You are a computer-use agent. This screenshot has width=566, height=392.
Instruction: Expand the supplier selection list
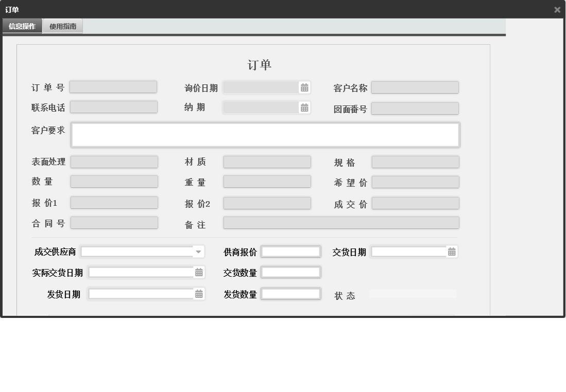pyautogui.click(x=199, y=252)
